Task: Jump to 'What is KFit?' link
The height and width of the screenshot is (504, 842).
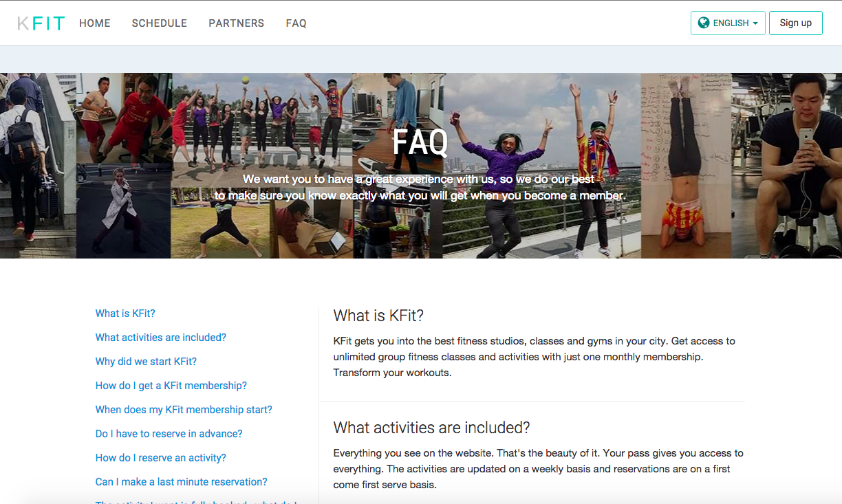Action: tap(125, 314)
